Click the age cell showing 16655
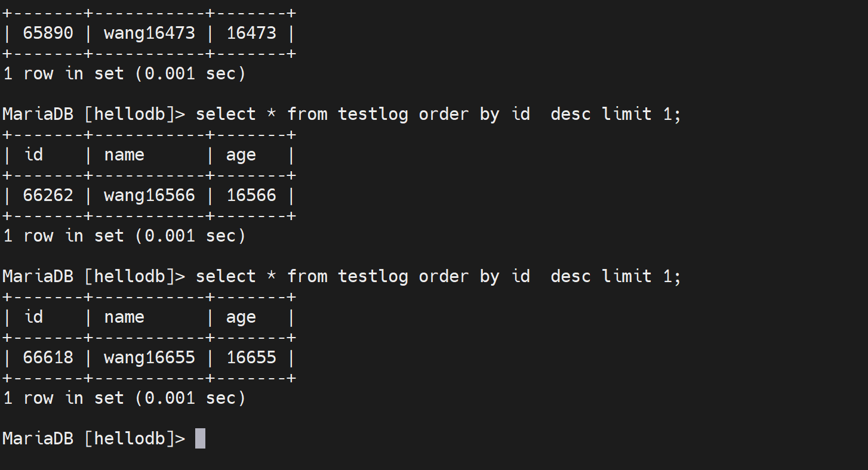 (251, 357)
